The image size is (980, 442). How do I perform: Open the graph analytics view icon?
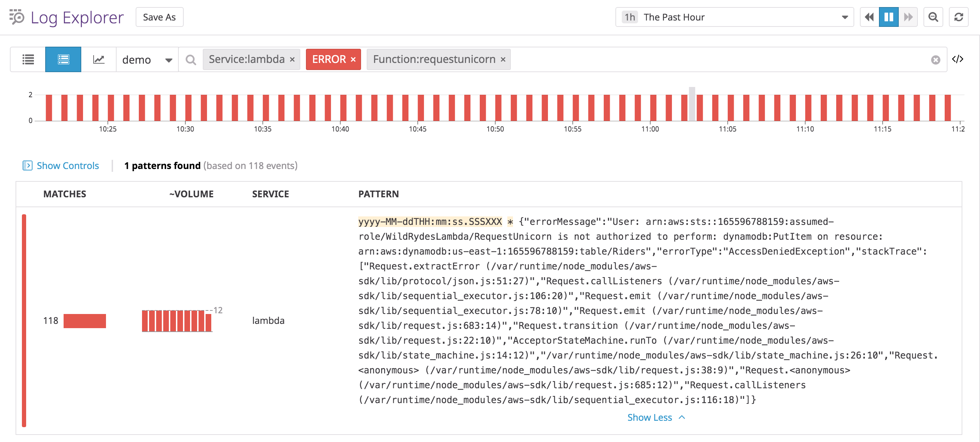[x=99, y=59]
